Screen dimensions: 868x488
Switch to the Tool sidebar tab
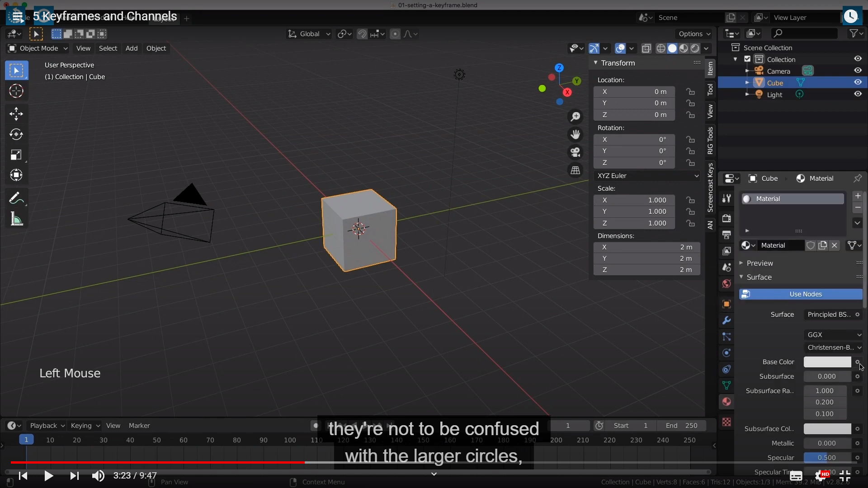(710, 89)
